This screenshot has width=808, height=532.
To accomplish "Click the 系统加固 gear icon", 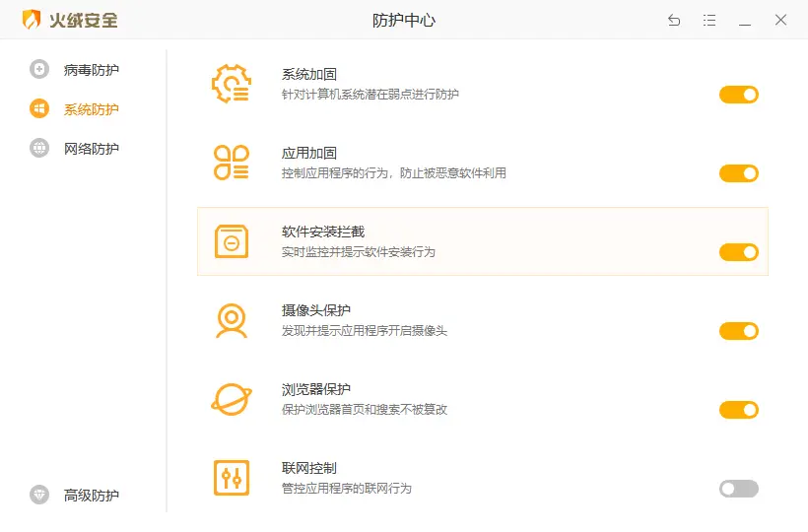I will coord(232,84).
